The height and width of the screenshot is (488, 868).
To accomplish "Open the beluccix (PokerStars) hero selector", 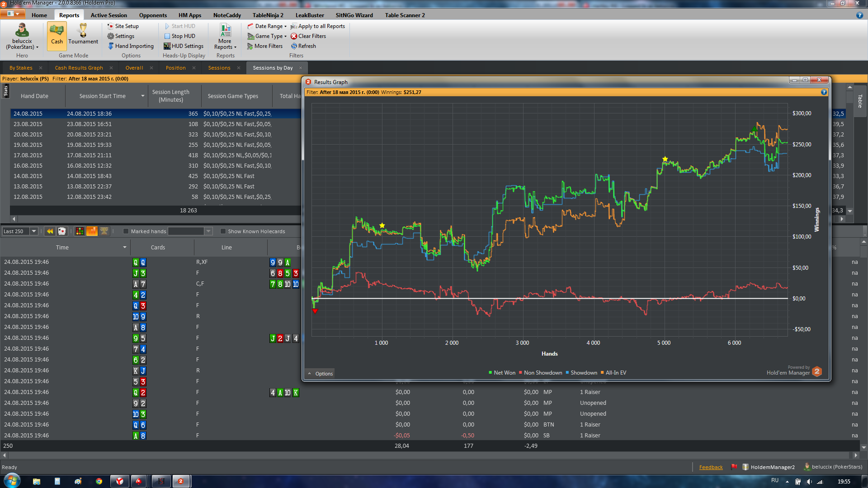I will pyautogui.click(x=22, y=36).
